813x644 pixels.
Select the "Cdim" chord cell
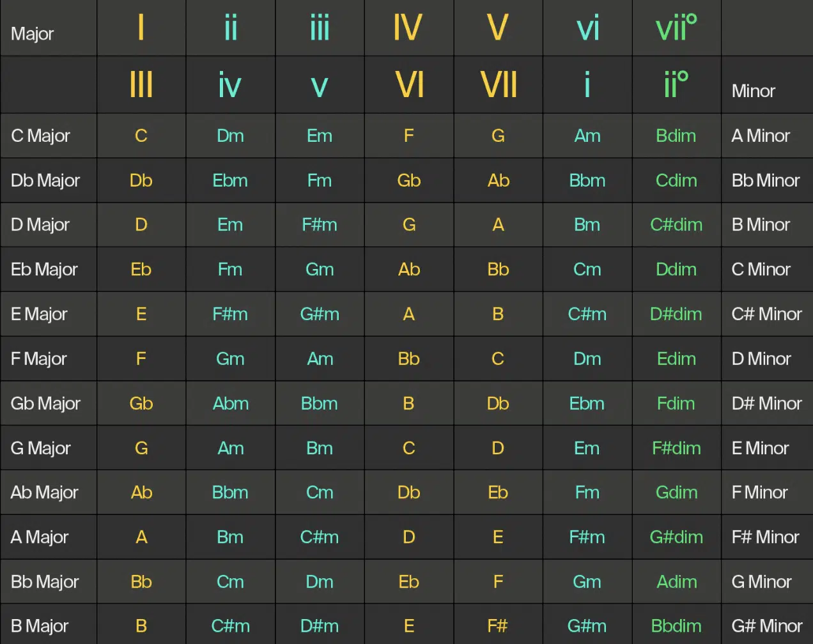pyautogui.click(x=676, y=180)
